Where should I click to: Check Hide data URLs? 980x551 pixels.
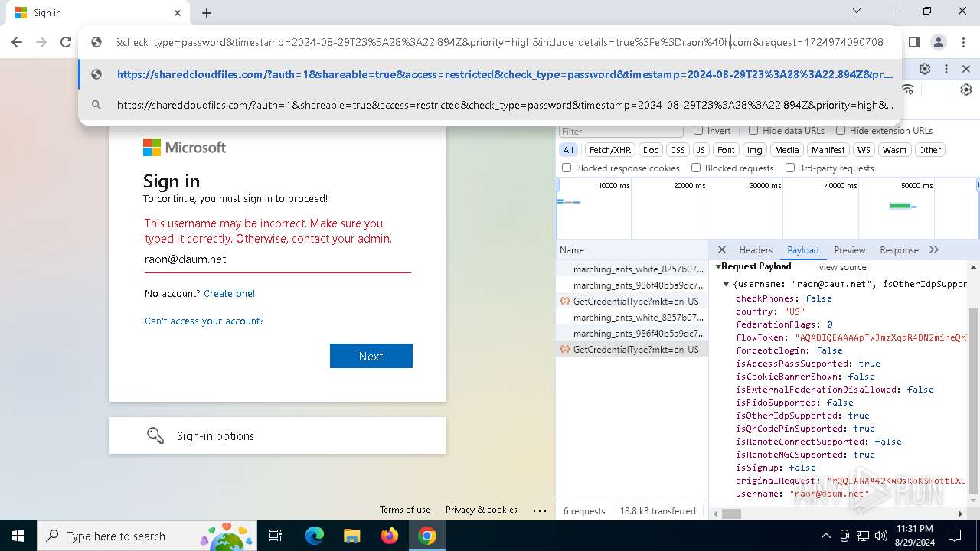point(753,131)
